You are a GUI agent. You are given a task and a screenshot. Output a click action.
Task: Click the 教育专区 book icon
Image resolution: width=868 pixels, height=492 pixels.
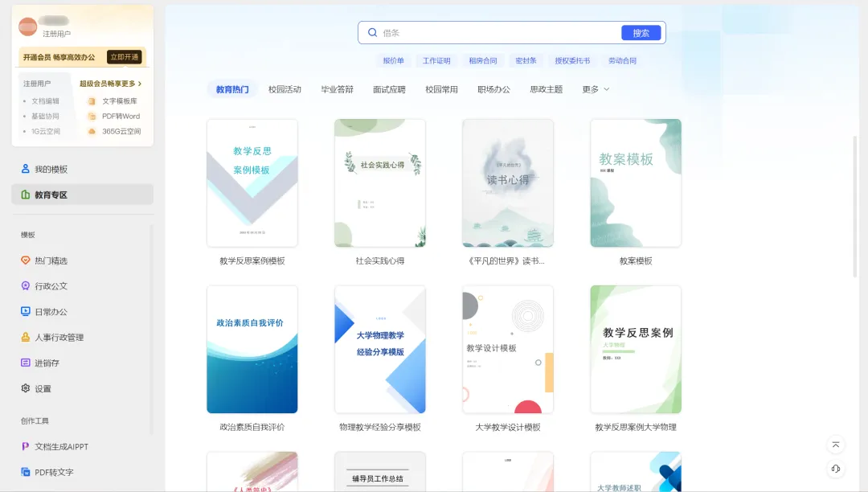tap(26, 195)
